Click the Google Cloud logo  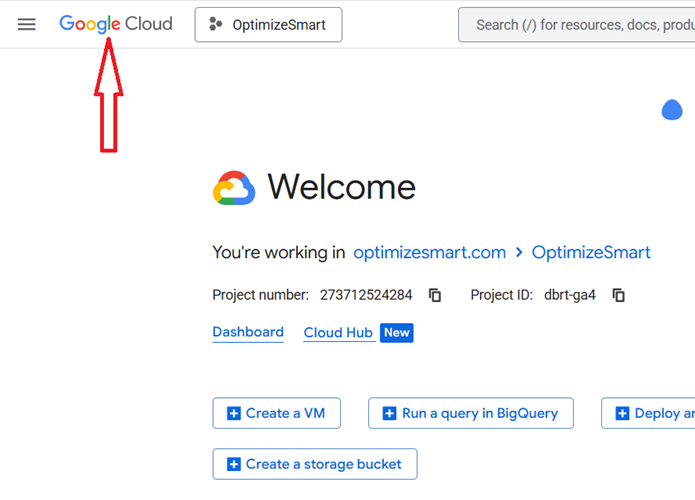click(x=116, y=24)
